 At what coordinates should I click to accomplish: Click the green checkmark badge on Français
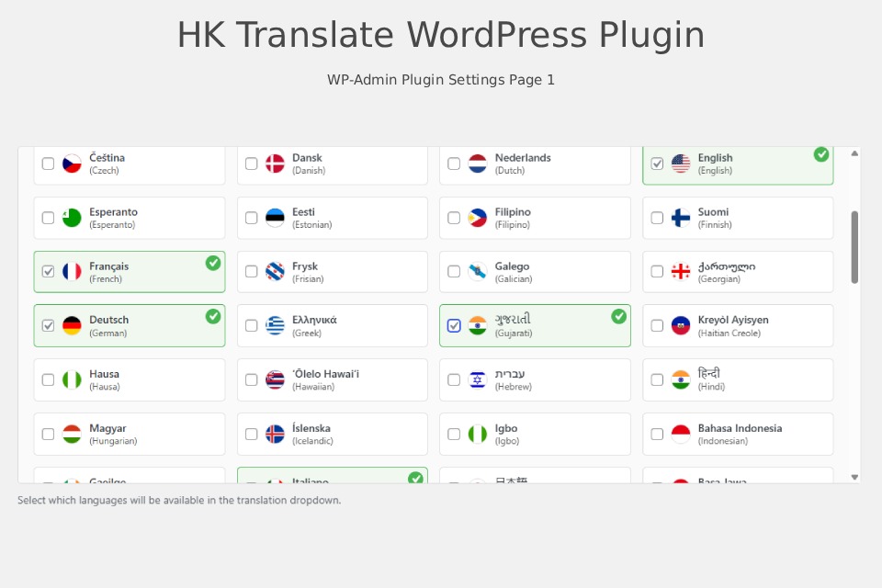[x=213, y=263]
